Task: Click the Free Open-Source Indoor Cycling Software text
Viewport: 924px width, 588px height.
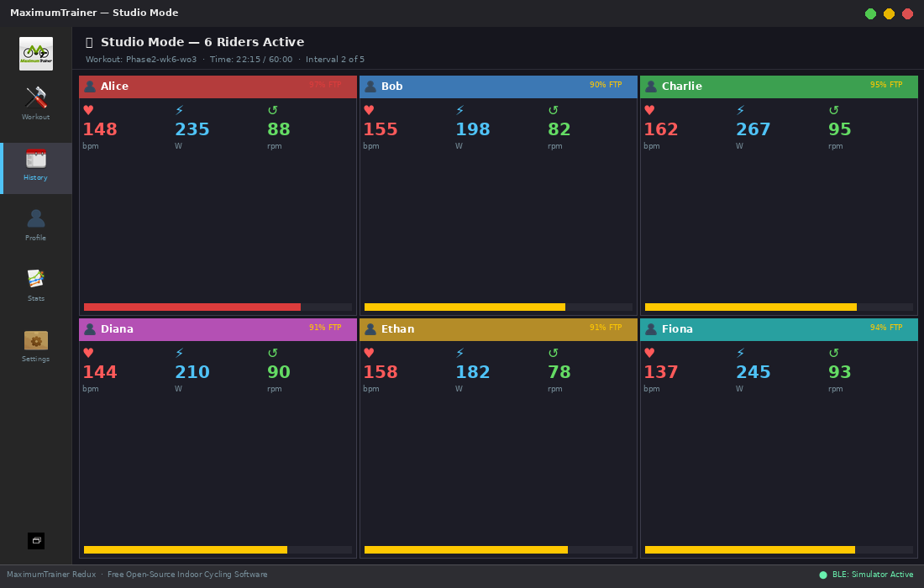Action: pos(186,575)
